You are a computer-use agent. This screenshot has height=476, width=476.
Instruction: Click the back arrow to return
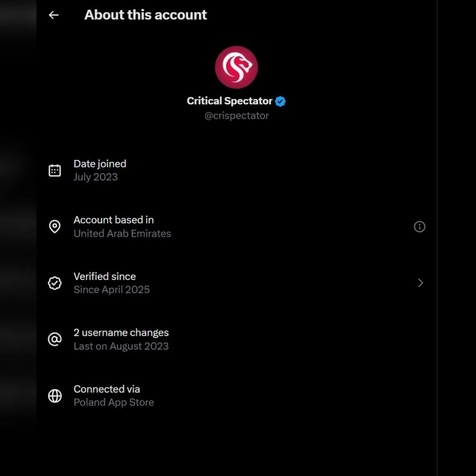click(x=53, y=15)
